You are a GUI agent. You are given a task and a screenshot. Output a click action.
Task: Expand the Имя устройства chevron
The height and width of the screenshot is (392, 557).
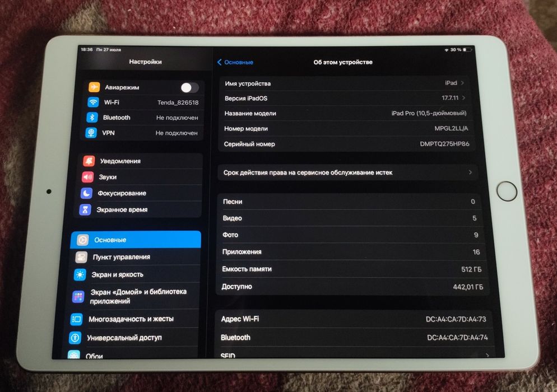point(462,83)
